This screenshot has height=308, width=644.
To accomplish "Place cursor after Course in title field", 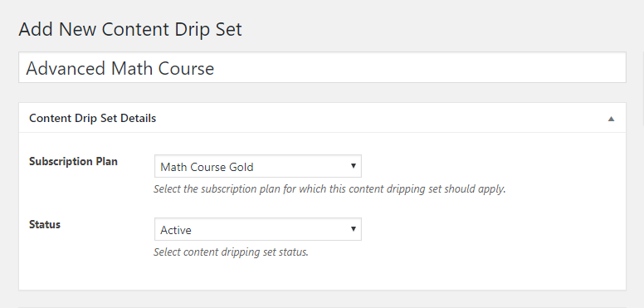I will [215, 68].
